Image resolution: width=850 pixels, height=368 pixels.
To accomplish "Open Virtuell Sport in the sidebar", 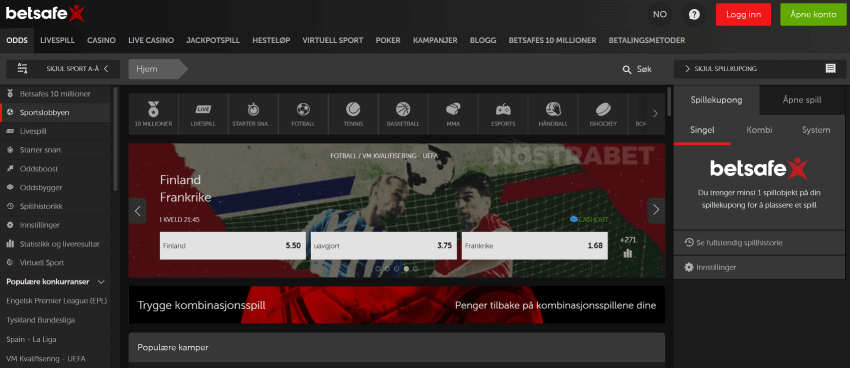I will (x=55, y=263).
